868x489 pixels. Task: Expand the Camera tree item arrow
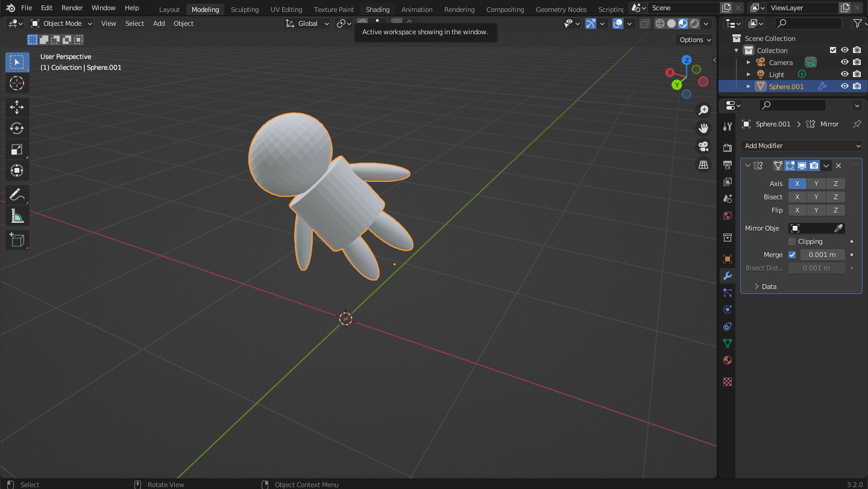point(749,62)
